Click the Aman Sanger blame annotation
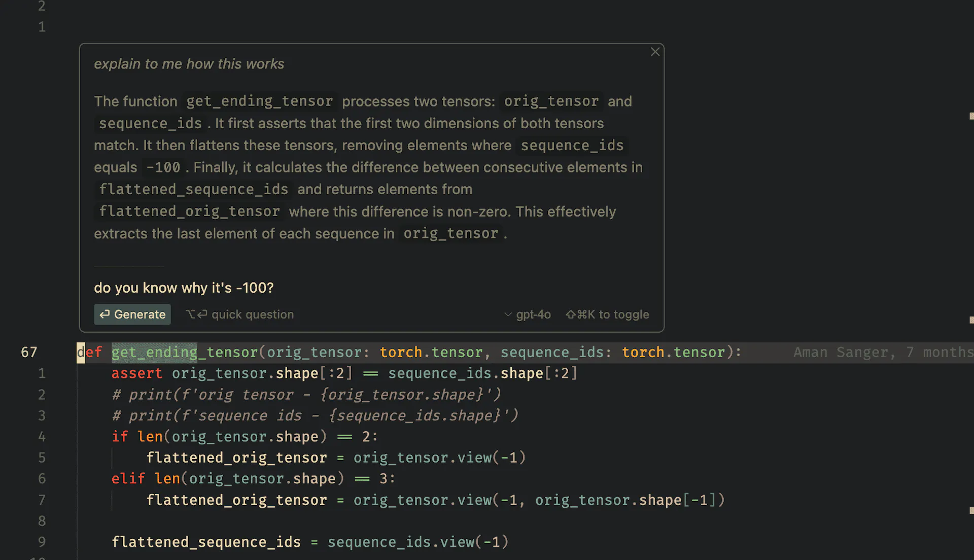The height and width of the screenshot is (560, 974). pyautogui.click(x=883, y=352)
